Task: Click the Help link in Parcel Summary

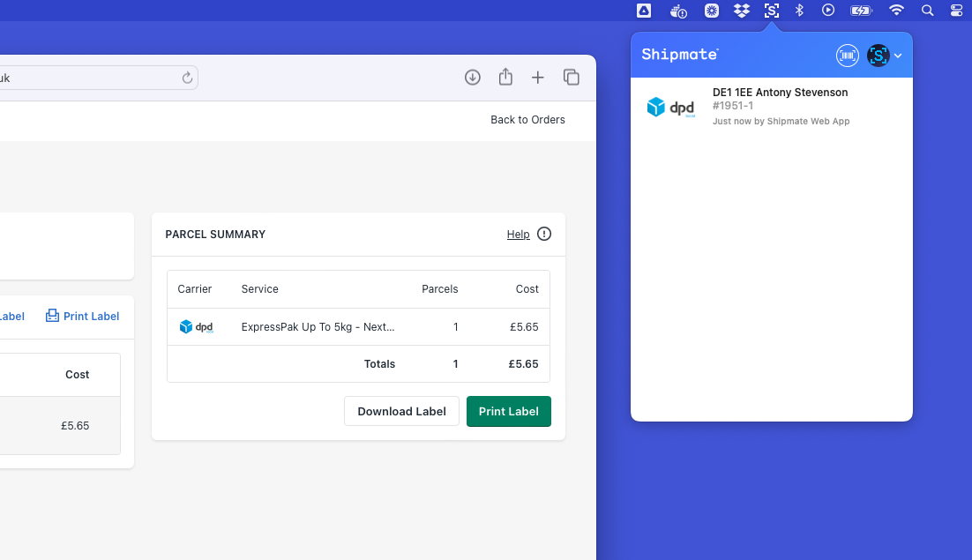Action: click(518, 234)
